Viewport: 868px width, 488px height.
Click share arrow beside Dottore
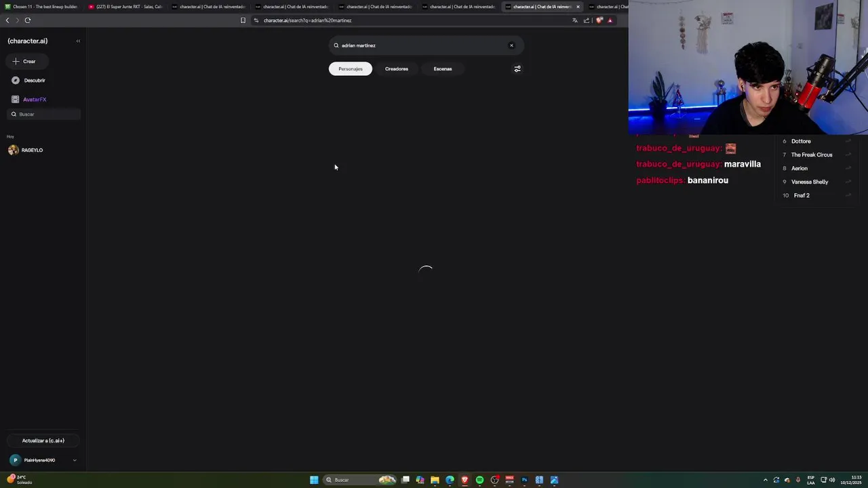point(848,141)
